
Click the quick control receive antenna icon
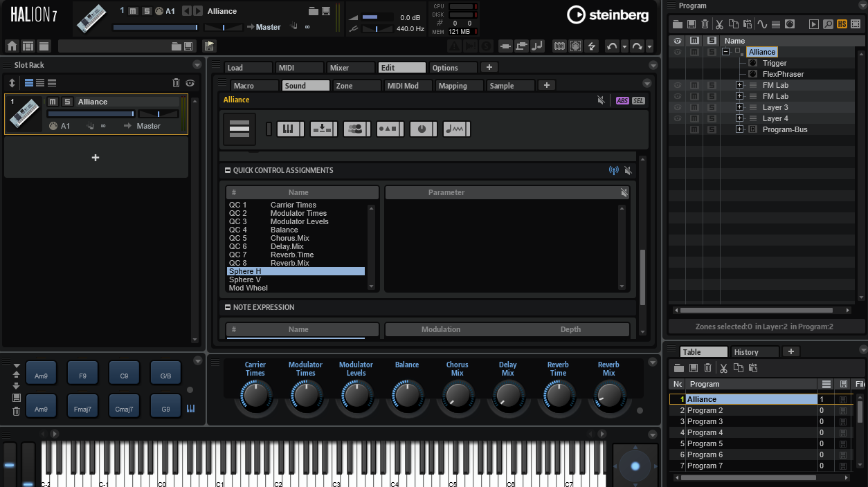[x=613, y=170]
